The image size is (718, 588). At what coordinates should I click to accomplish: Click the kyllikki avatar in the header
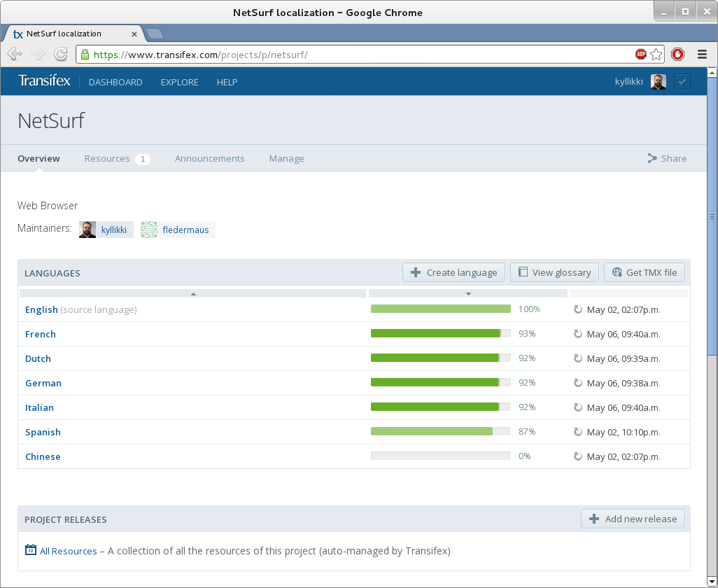click(x=659, y=81)
